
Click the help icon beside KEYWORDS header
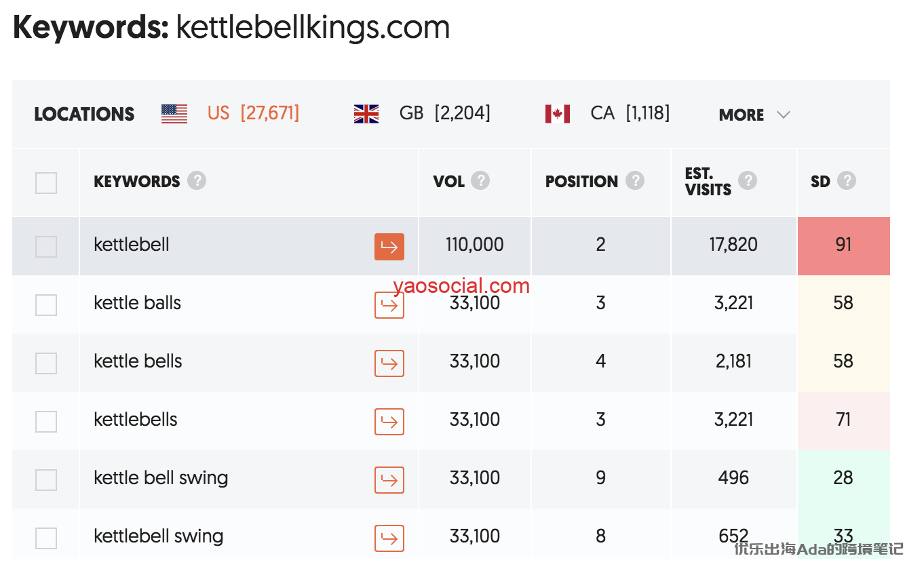click(197, 181)
